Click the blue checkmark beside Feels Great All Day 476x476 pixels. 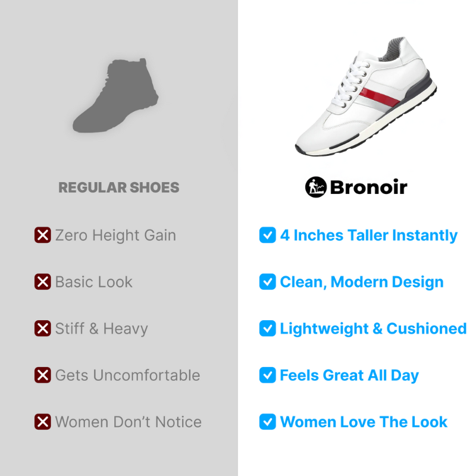click(x=267, y=375)
